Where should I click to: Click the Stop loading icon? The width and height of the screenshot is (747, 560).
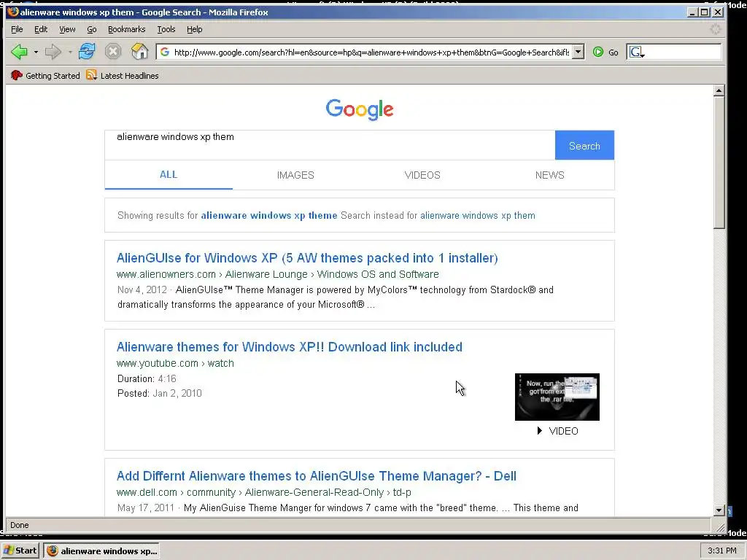pyautogui.click(x=113, y=52)
